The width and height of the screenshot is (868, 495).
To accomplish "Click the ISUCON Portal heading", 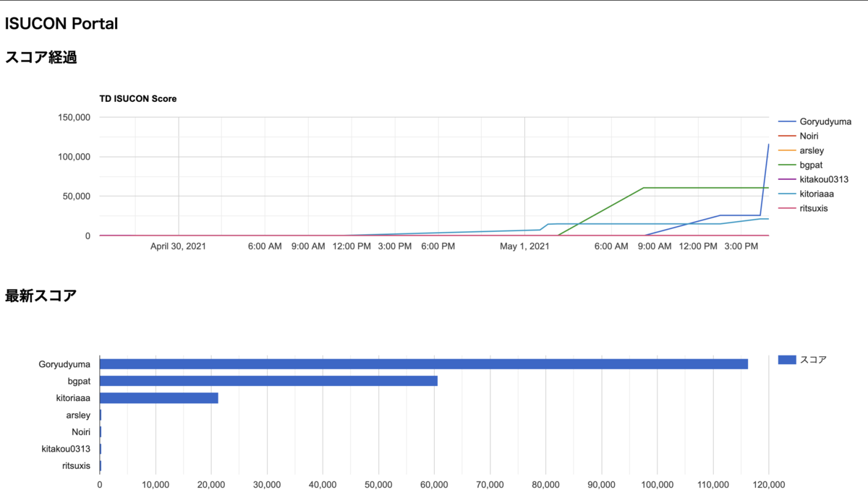I will [x=61, y=24].
